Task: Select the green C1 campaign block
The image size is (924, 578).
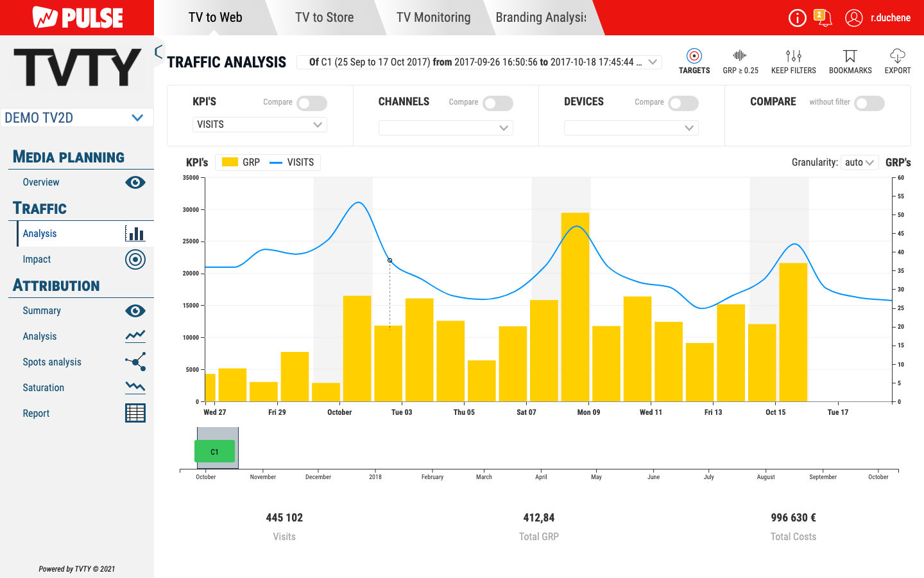Action: pyautogui.click(x=214, y=451)
